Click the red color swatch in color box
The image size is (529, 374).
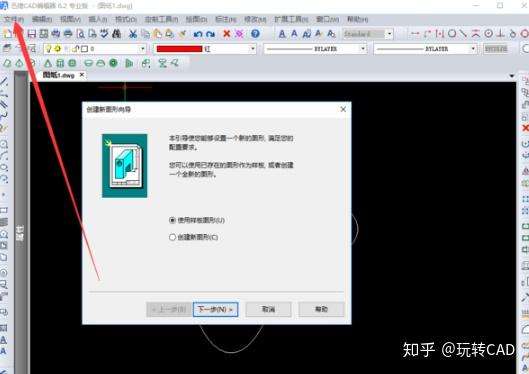179,49
